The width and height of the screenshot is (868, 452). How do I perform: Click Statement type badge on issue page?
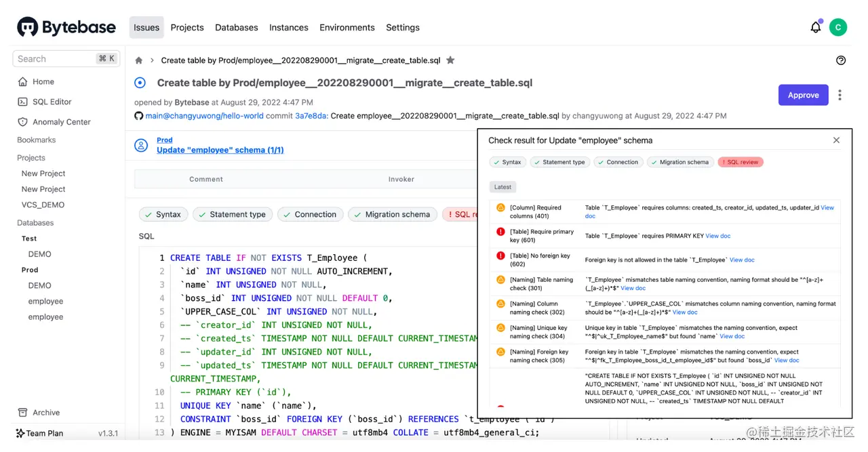click(233, 214)
